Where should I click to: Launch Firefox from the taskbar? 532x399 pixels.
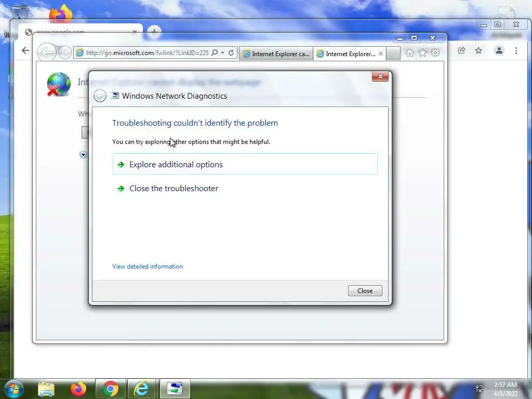(x=78, y=389)
